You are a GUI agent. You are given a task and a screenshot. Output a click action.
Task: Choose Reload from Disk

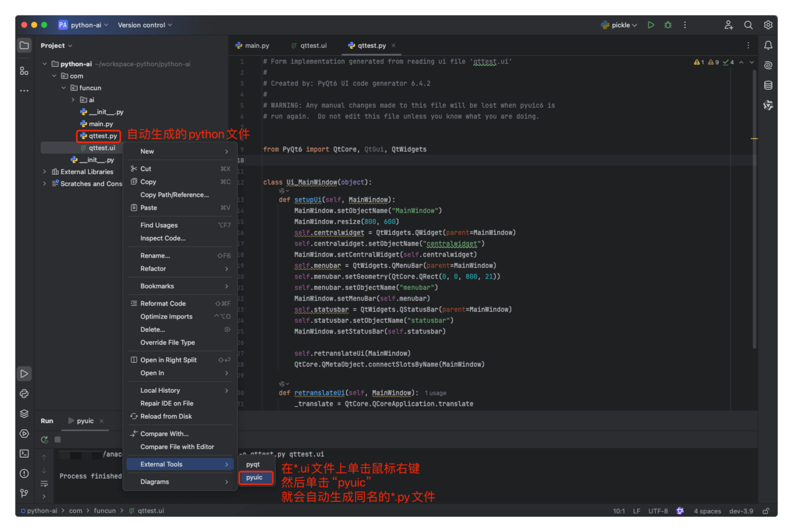[180, 416]
